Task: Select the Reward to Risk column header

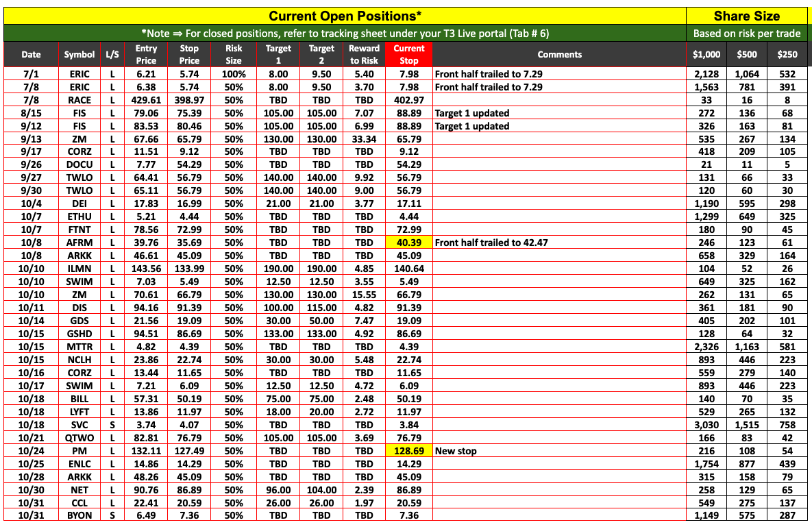Action: click(x=364, y=54)
